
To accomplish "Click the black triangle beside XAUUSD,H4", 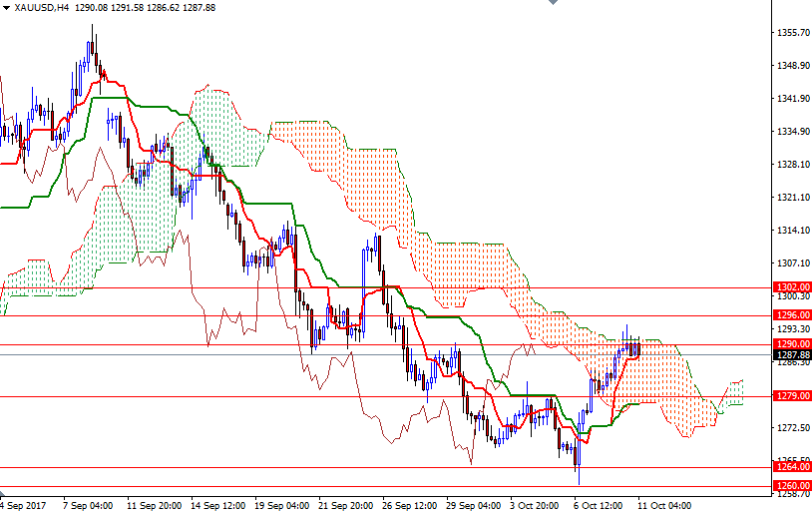I will 7,8.
